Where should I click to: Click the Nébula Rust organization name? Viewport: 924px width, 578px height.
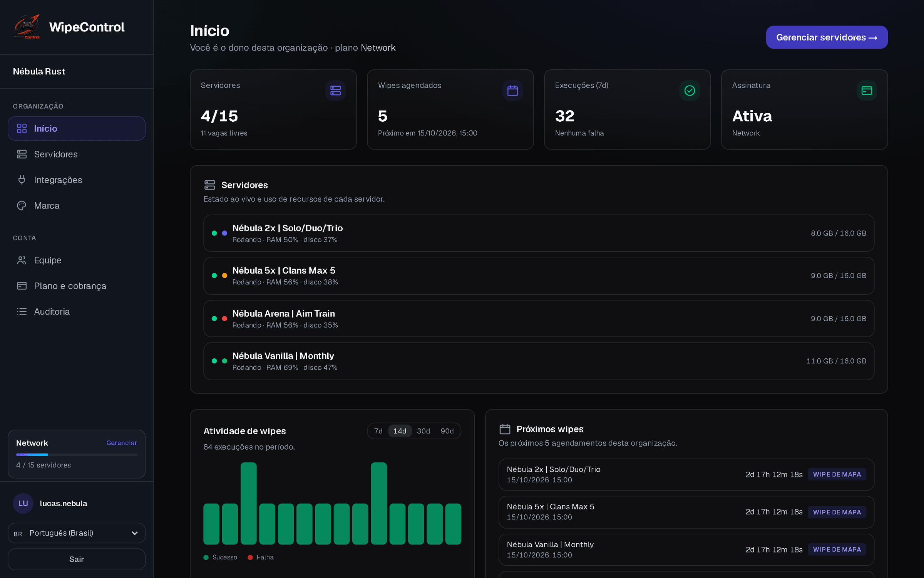pos(39,71)
